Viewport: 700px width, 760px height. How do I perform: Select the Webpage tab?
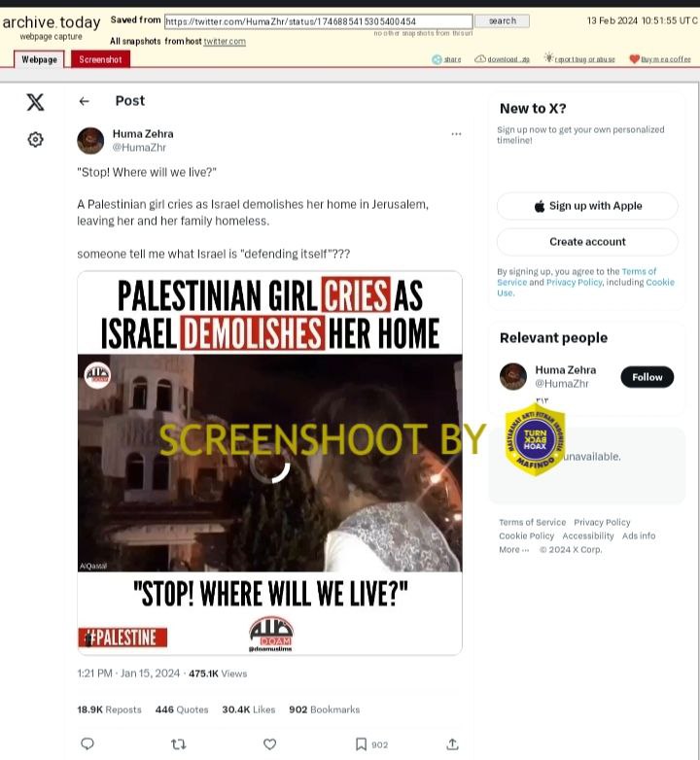coord(39,59)
